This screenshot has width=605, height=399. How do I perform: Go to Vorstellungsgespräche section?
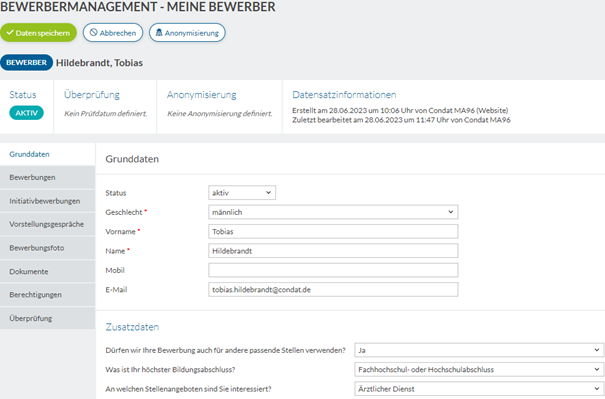point(47,224)
